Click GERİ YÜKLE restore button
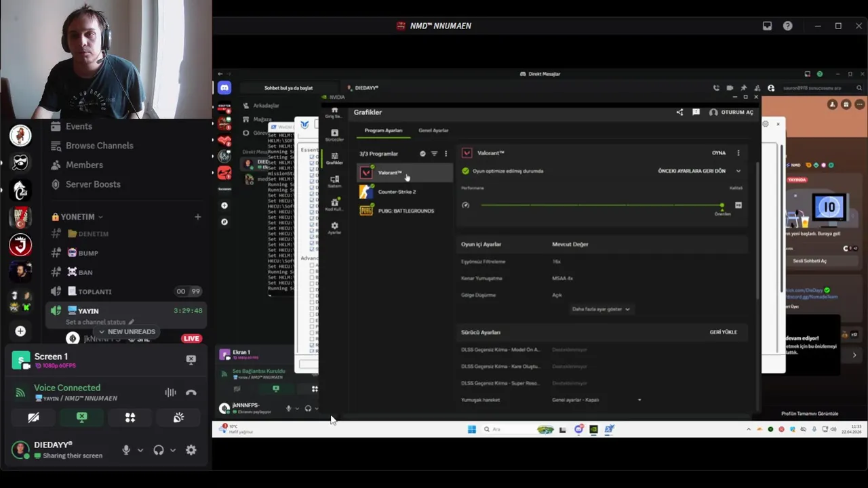Image resolution: width=868 pixels, height=488 pixels. [x=723, y=332]
